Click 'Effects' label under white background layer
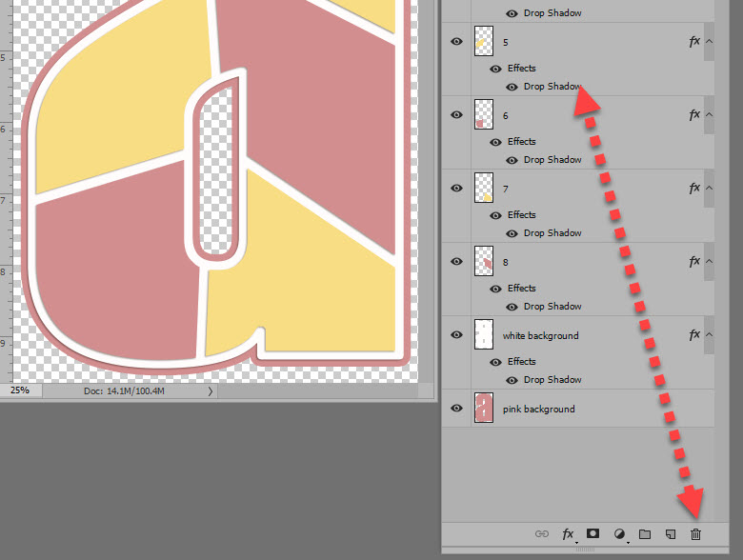743x560 pixels. click(x=522, y=362)
